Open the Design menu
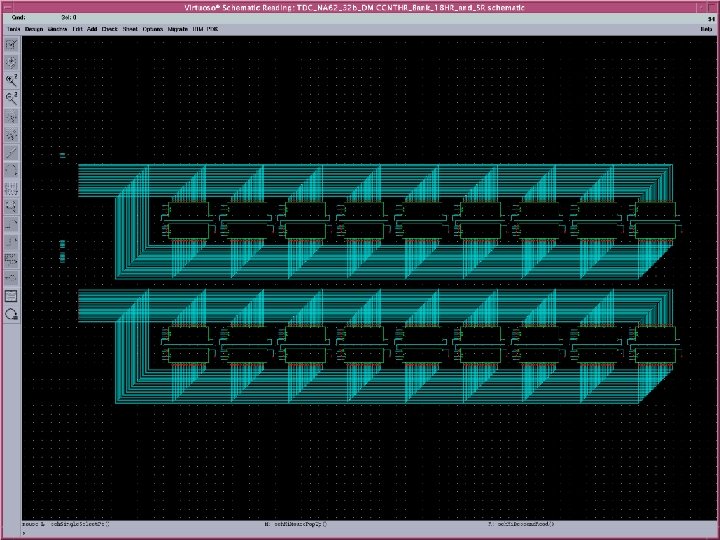The height and width of the screenshot is (540, 720). [x=33, y=29]
